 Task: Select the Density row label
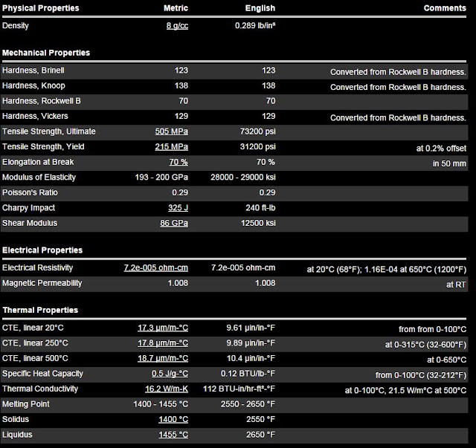(16, 26)
